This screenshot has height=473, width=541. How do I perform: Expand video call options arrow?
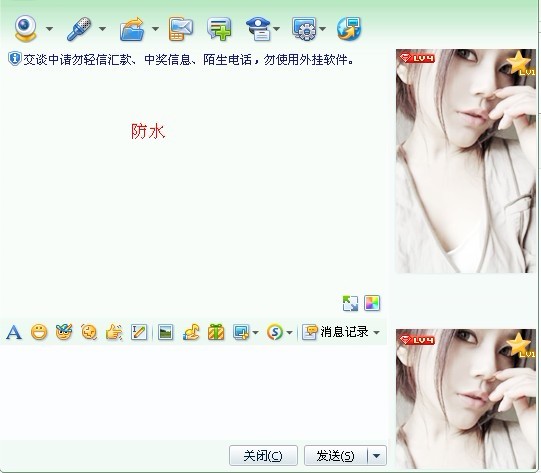click(50, 29)
